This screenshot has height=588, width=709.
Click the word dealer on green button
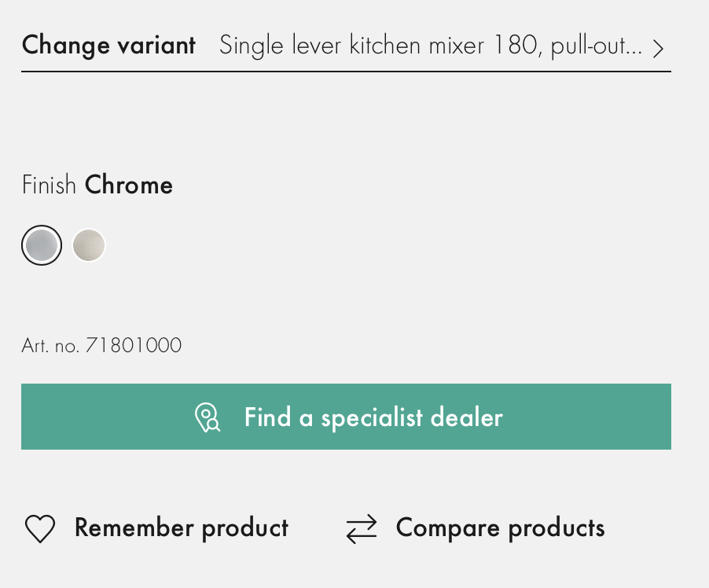tap(467, 417)
